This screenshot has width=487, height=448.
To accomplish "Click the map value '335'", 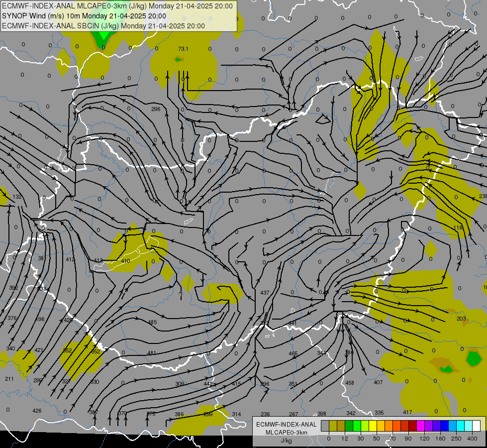I will pyautogui.click(x=379, y=413).
